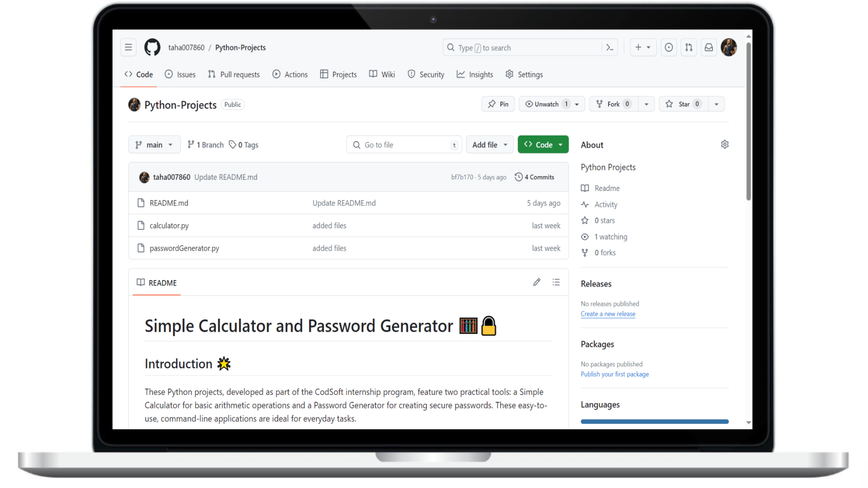Screen dimensions: 868x488
Task: Expand the main branch selector
Action: point(154,144)
